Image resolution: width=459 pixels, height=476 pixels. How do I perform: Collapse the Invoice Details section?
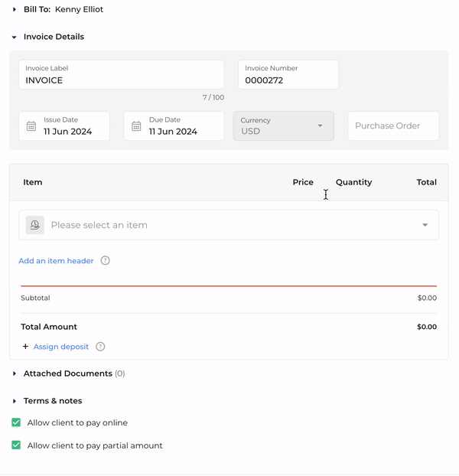pyautogui.click(x=15, y=37)
